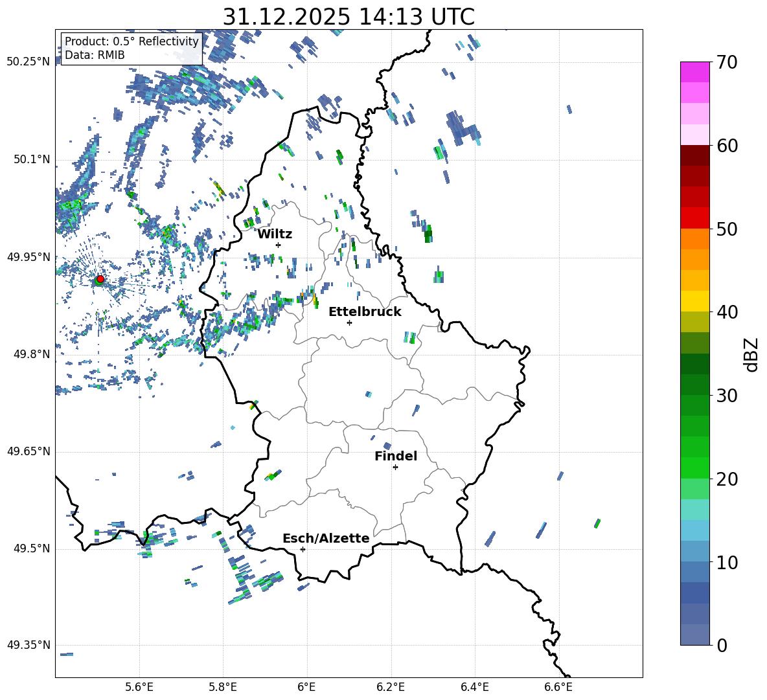Click the 50.25°N latitude tick label

[x=28, y=62]
